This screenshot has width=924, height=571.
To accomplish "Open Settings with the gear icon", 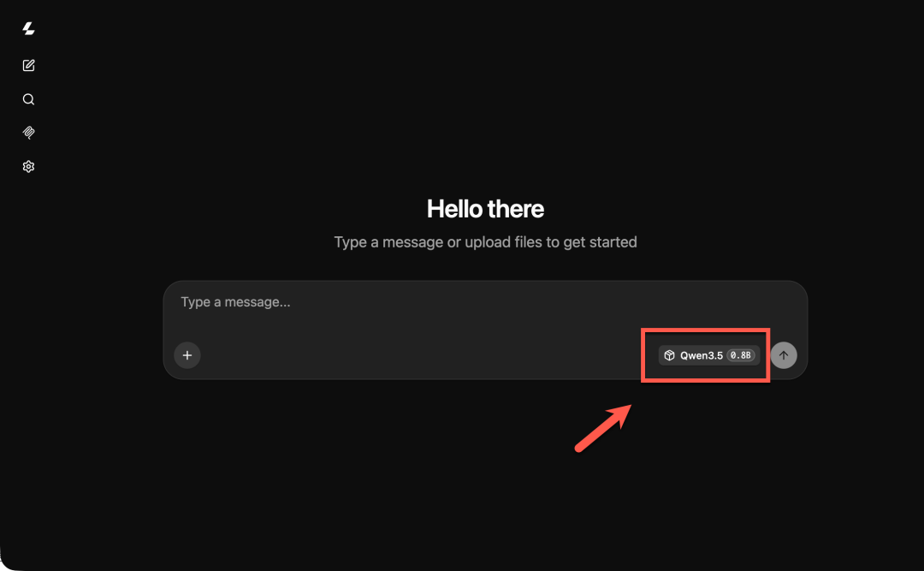I will pyautogui.click(x=28, y=167).
